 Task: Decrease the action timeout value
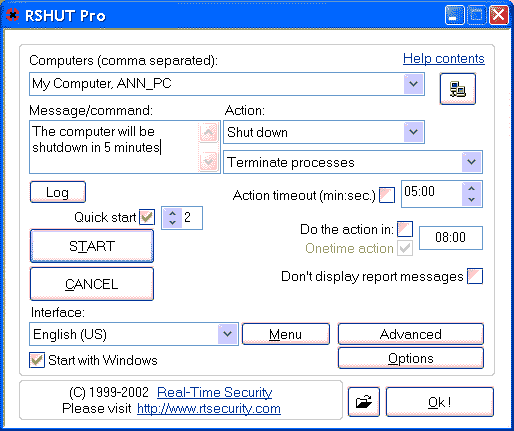pos(471,200)
